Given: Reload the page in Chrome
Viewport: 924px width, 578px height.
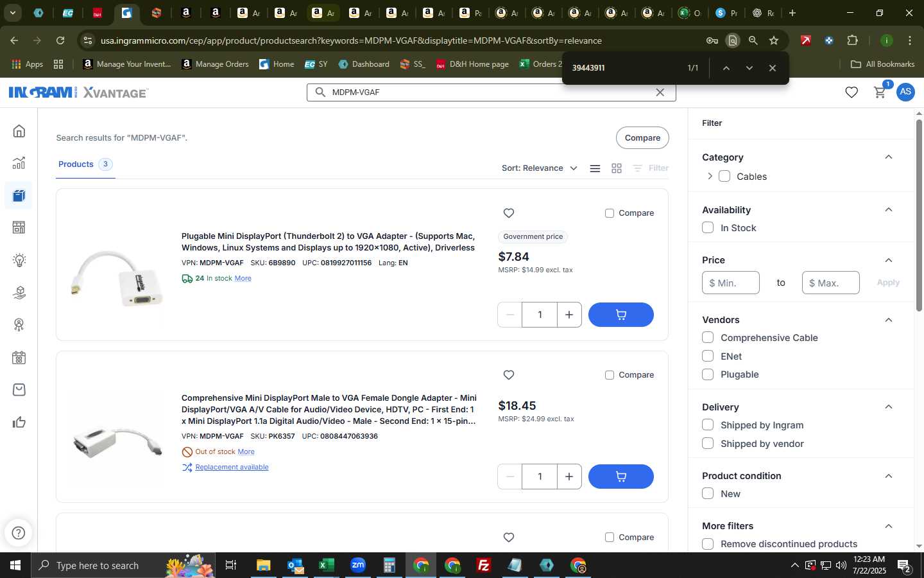Looking at the screenshot, I should tap(60, 40).
